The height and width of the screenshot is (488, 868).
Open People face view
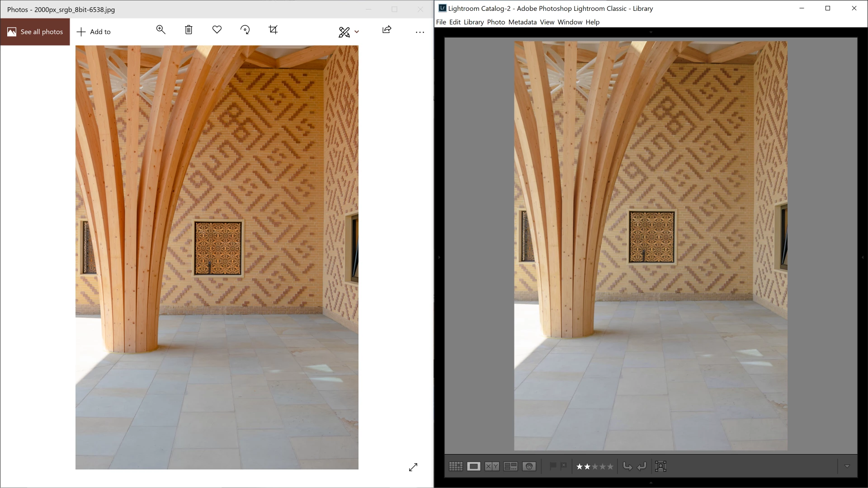529,466
